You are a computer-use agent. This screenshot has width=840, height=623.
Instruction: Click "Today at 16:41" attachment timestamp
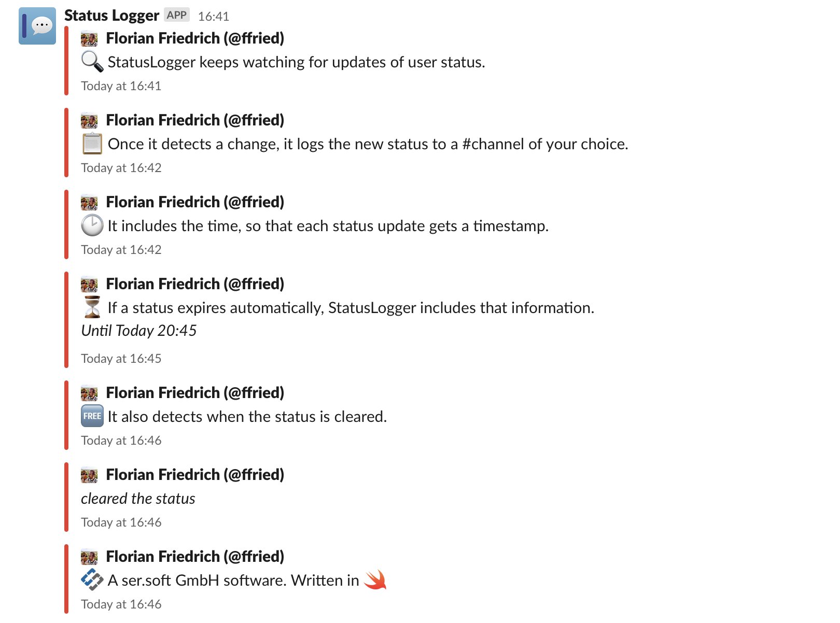[121, 86]
